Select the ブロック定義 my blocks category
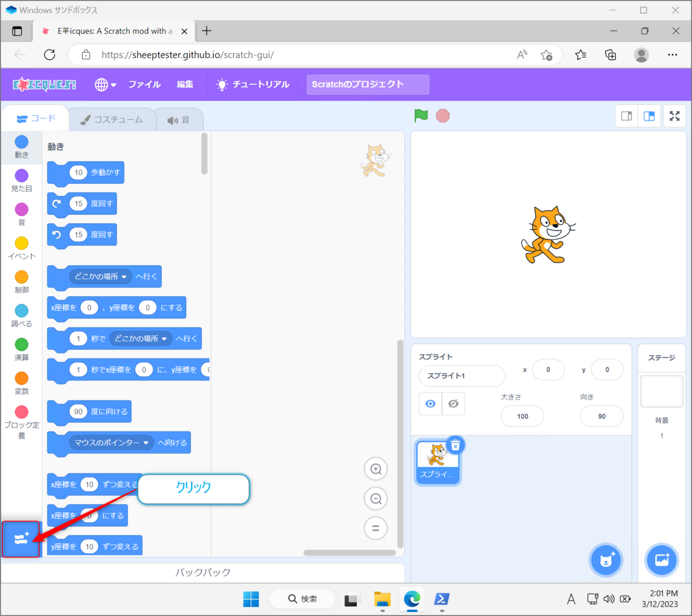Screen dimensions: 692x616 [x=21, y=422]
